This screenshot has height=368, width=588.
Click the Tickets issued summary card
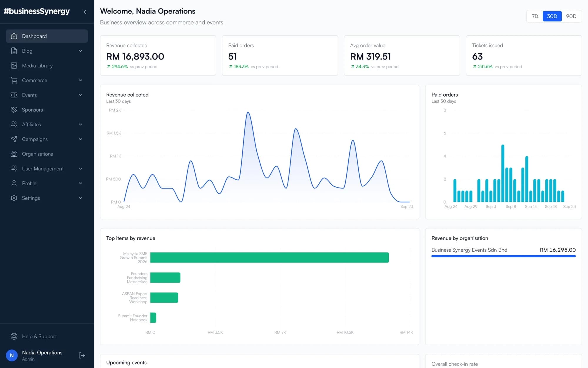524,56
